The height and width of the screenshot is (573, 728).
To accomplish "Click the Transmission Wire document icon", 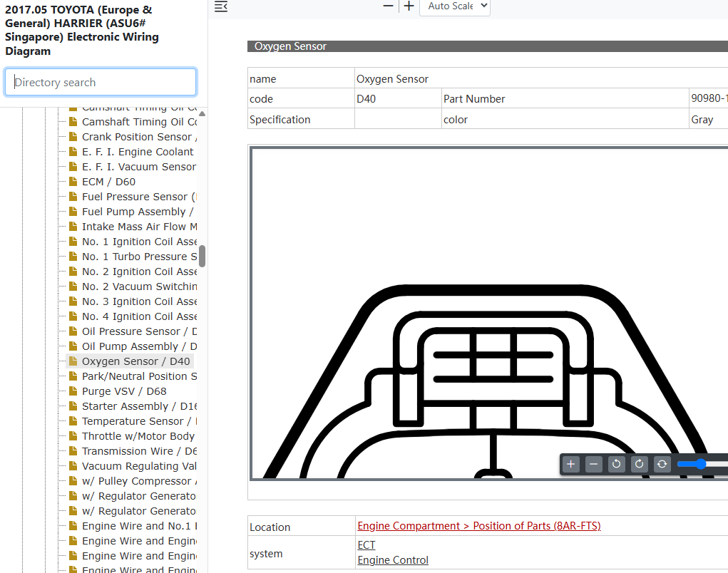I will click(73, 450).
